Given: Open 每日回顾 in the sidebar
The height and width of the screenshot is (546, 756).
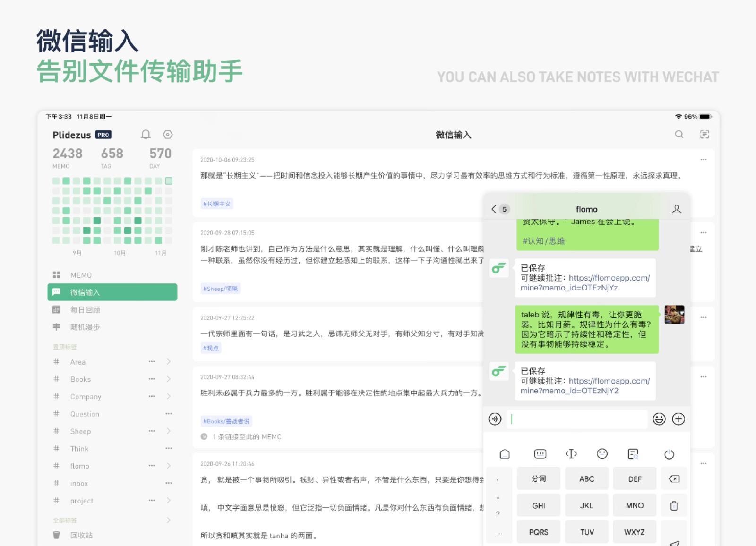Looking at the screenshot, I should tap(85, 310).
